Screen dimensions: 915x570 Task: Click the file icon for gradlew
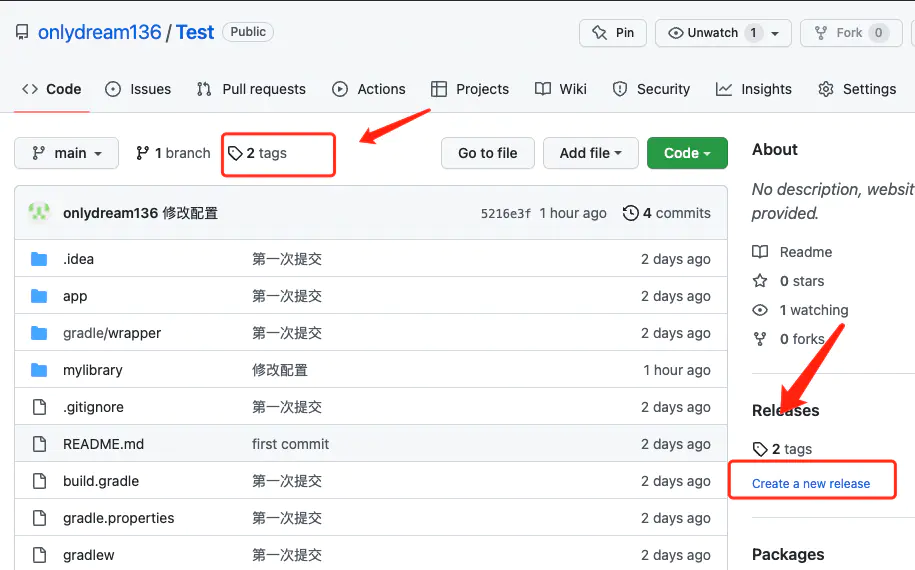[39, 555]
